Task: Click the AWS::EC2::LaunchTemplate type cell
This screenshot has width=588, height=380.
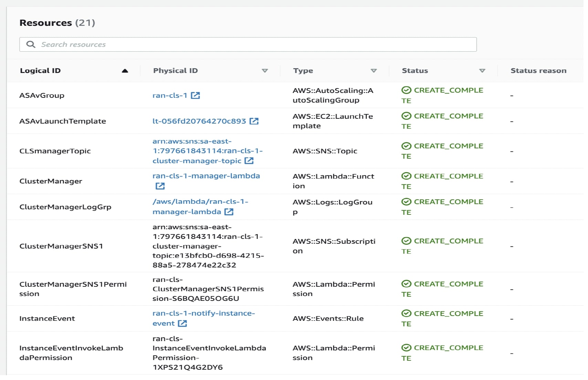Action: 333,121
